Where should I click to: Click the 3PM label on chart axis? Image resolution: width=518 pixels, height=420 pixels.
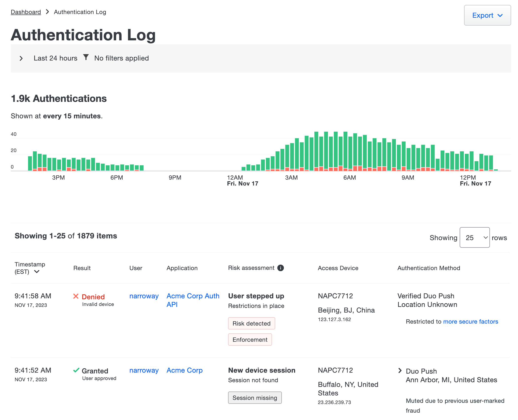pyautogui.click(x=58, y=177)
